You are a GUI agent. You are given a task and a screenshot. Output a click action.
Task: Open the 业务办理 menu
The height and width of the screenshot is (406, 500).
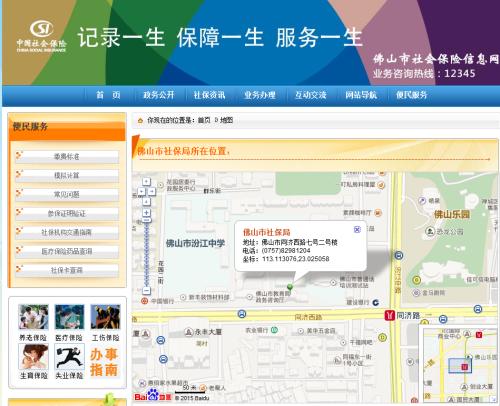coord(260,95)
